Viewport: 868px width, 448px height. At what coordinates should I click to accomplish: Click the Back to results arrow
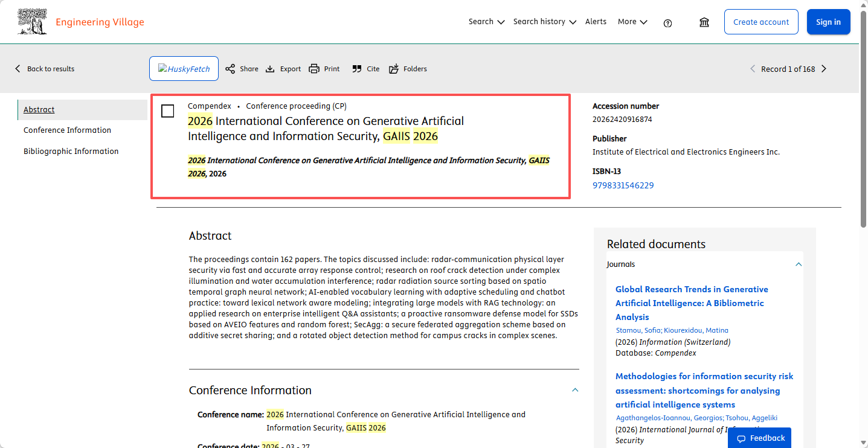click(x=18, y=69)
